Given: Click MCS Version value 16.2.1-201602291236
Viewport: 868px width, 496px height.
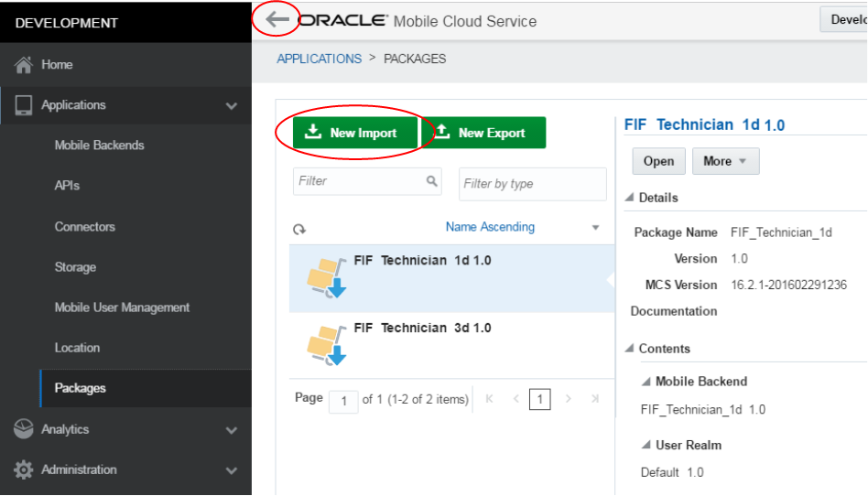Looking at the screenshot, I should [789, 286].
